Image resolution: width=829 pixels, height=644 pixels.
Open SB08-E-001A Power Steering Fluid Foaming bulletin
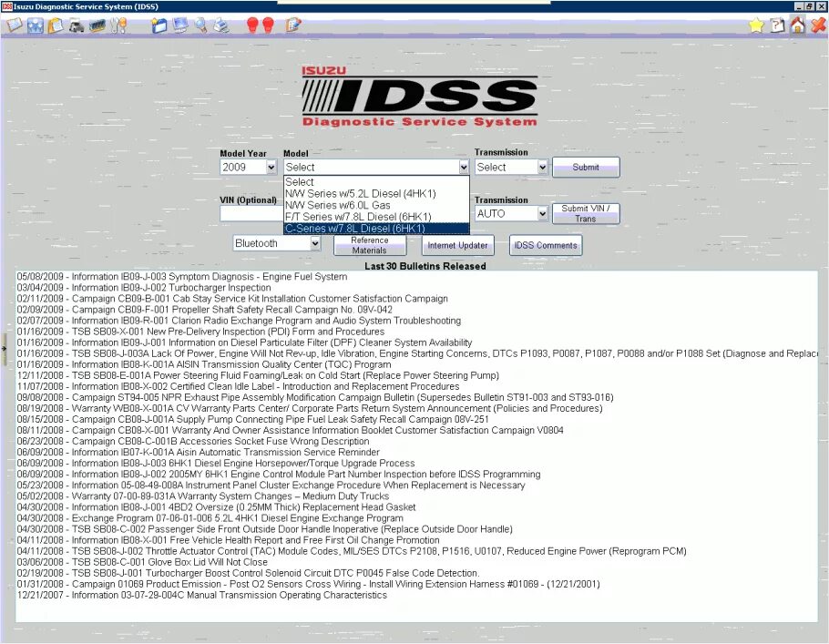[258, 376]
